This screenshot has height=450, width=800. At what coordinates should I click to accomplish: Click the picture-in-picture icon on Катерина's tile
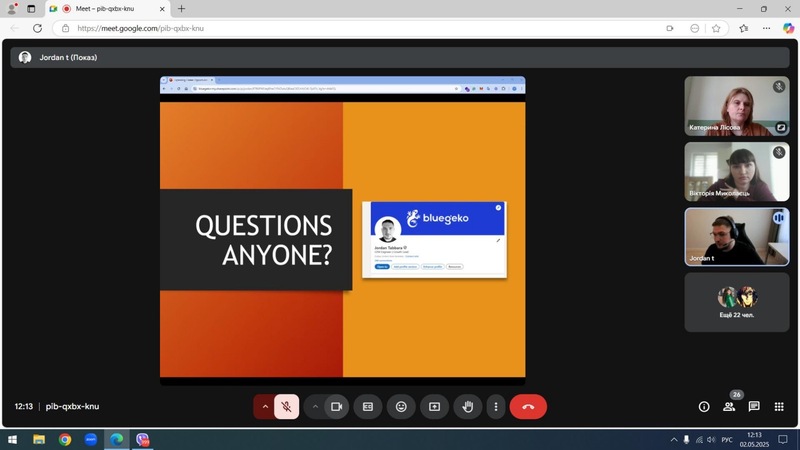pyautogui.click(x=781, y=128)
